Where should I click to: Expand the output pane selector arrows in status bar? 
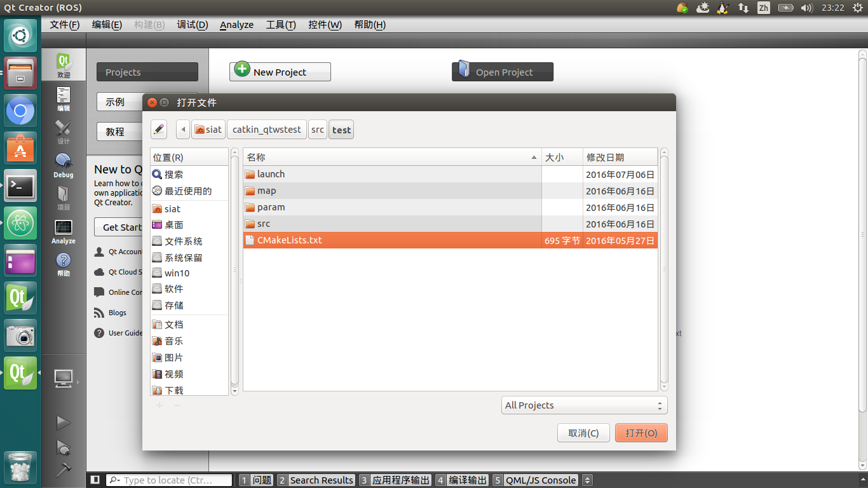point(588,480)
